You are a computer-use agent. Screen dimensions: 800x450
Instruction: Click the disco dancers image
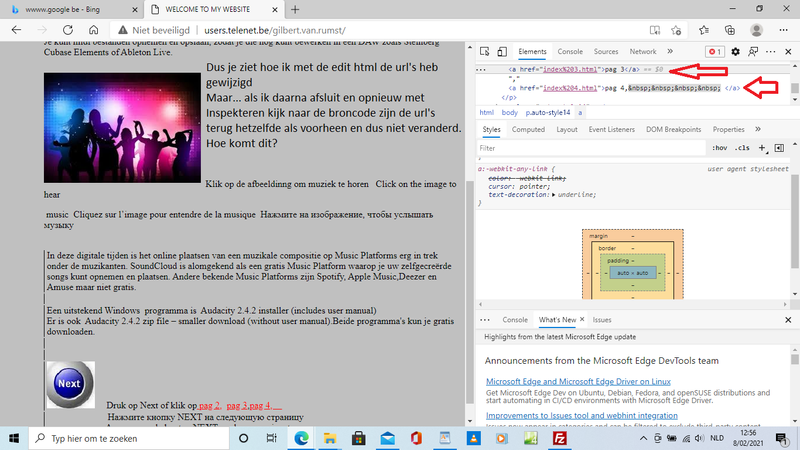(122, 128)
